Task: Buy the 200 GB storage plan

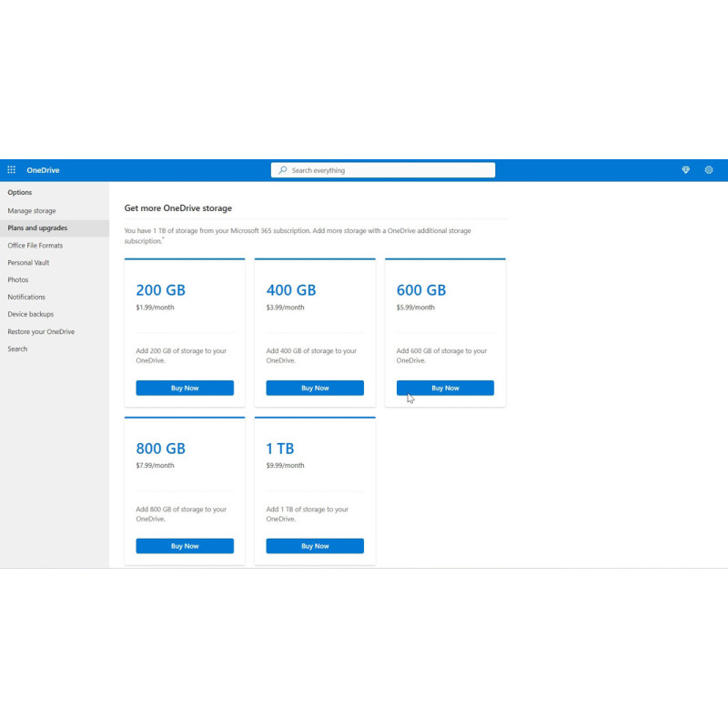Action: pyautogui.click(x=185, y=388)
